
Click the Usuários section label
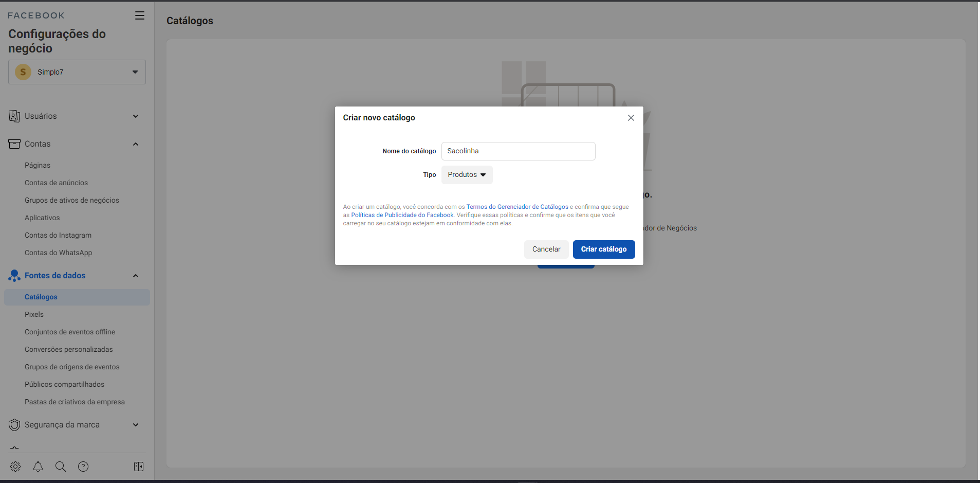click(41, 116)
